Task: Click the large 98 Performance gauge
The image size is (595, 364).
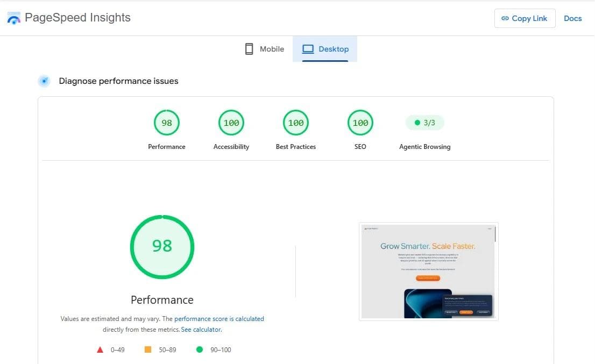Action: (162, 247)
